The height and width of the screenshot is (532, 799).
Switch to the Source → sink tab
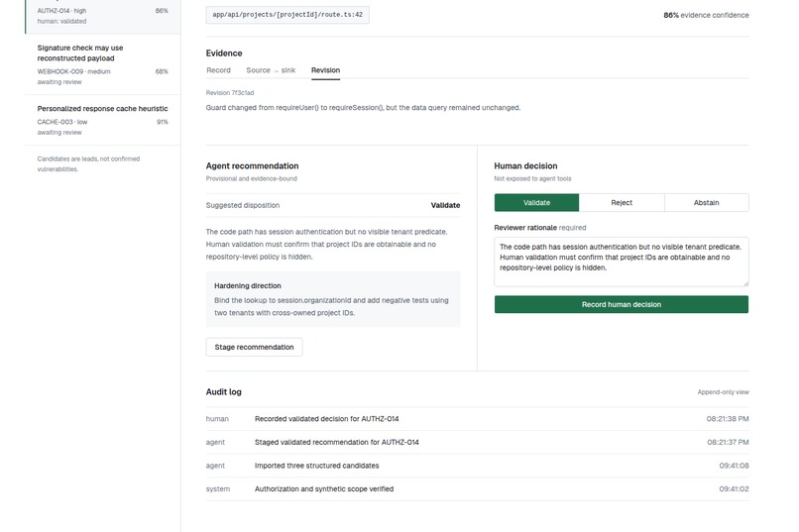click(271, 70)
